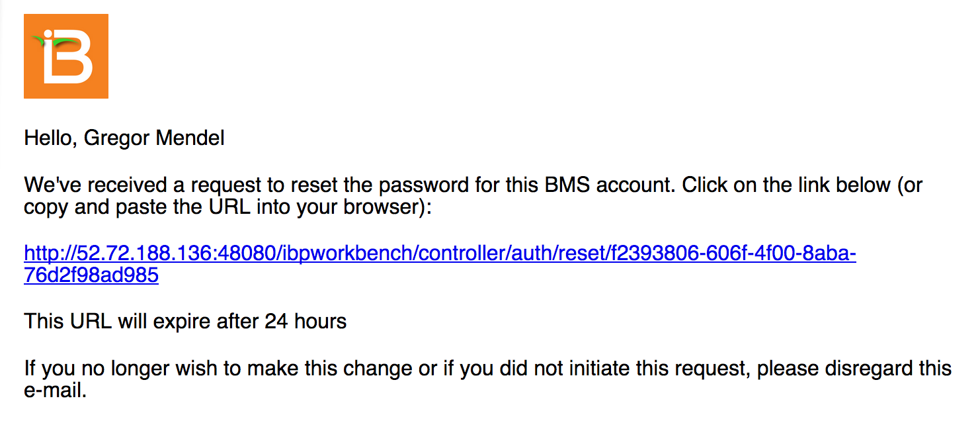
Task: Click the green leaf on the logo
Action: tap(50, 41)
